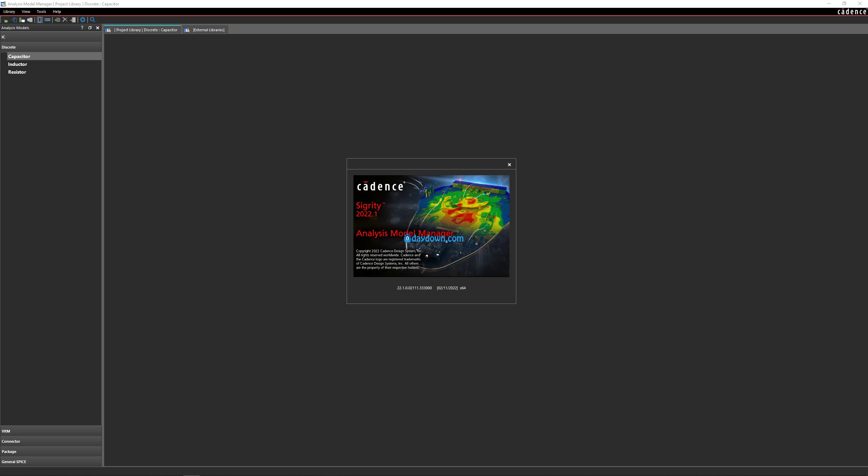This screenshot has height=476, width=868.
Task: Undock the Analysis Models panel
Action: (x=90, y=28)
